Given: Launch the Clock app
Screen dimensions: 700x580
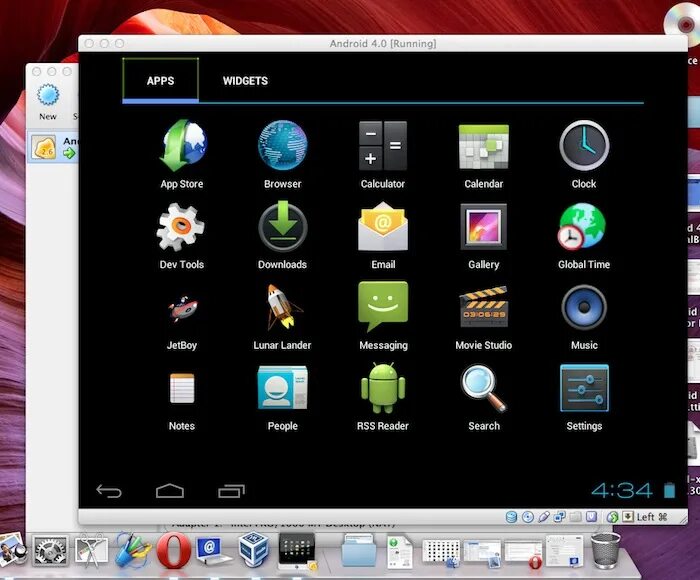Looking at the screenshot, I should point(584,154).
